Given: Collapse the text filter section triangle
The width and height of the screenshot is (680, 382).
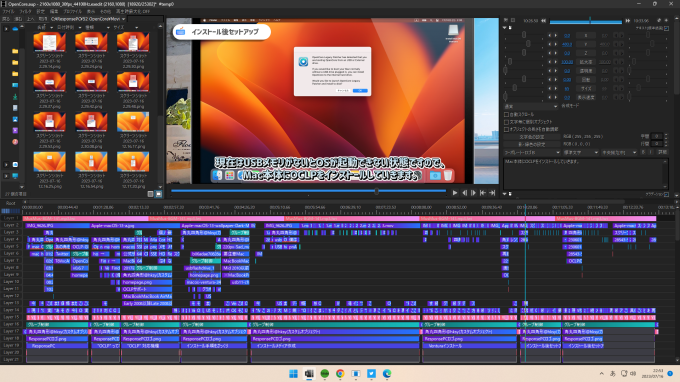Looking at the screenshot, I should click(x=504, y=28).
